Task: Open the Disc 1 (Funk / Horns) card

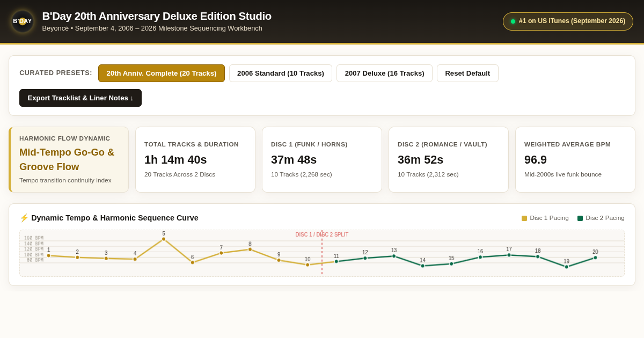Action: coord(322,160)
